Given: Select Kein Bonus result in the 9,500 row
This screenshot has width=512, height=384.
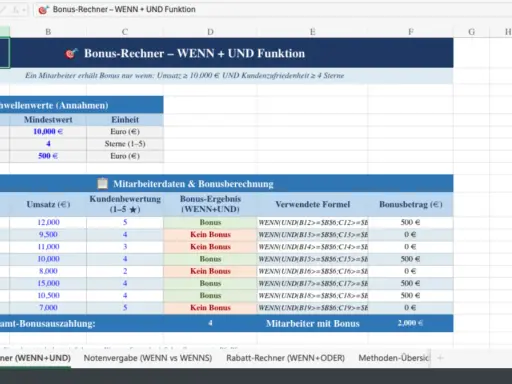Looking at the screenshot, I should pyautogui.click(x=210, y=235).
